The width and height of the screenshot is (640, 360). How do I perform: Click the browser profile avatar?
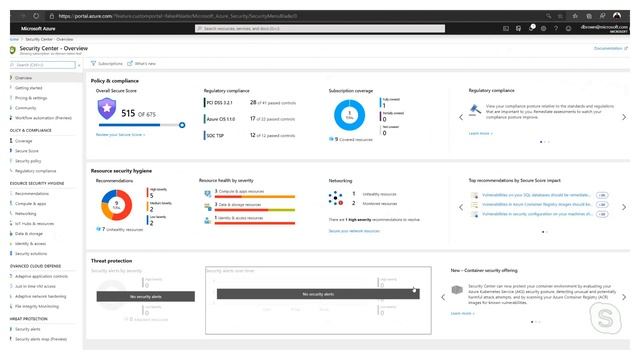point(617,16)
